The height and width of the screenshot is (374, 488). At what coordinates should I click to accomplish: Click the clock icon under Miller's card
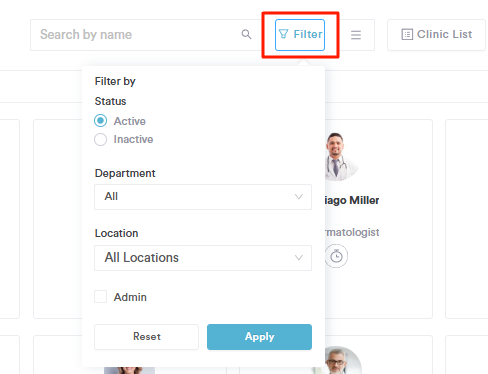pos(336,256)
